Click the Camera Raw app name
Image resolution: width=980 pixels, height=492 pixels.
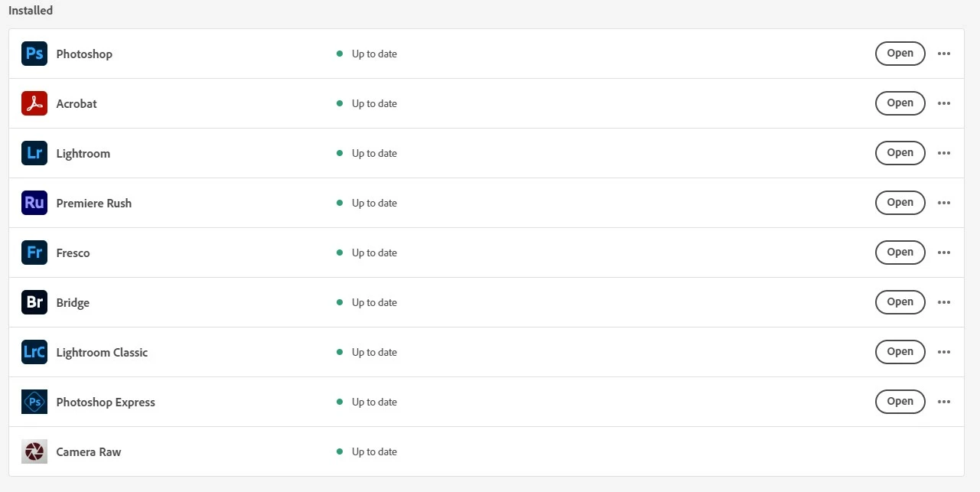point(89,451)
